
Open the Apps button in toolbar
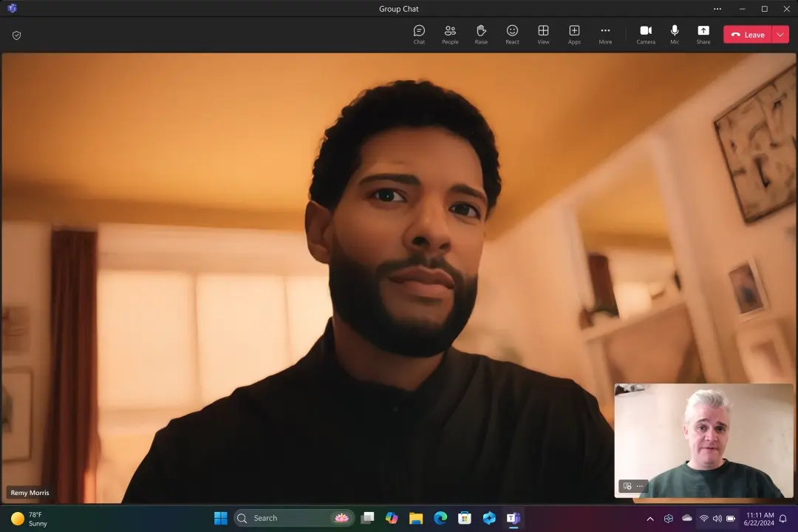tap(574, 34)
